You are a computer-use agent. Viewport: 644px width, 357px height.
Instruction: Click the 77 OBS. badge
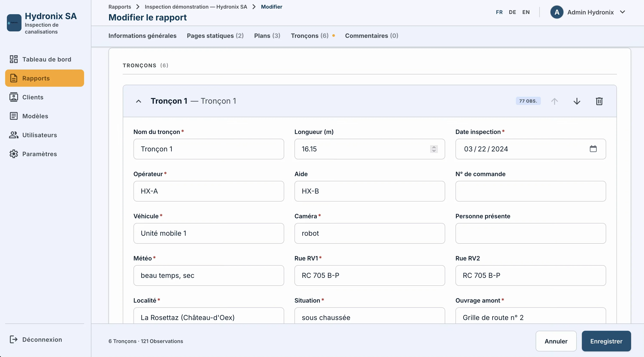528,101
